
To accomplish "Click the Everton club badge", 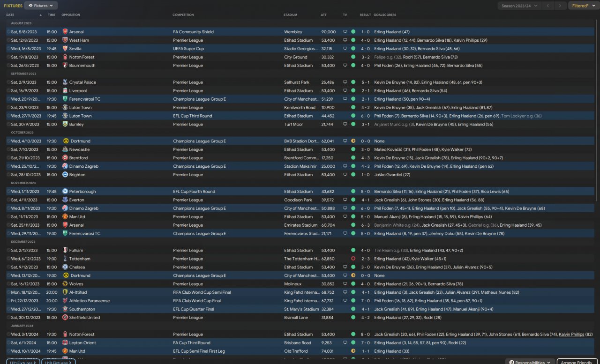I will (x=65, y=200).
